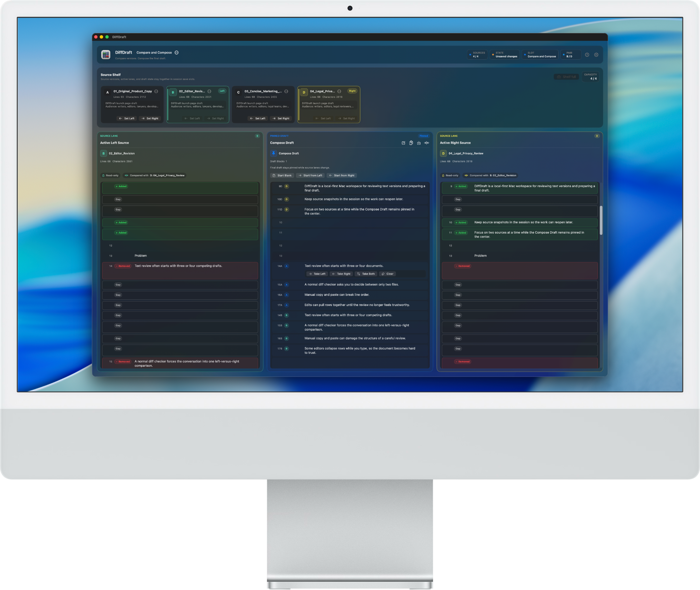The width and height of the screenshot is (700, 590).
Task: Open the Compare and Compose slot options menu
Action: click(x=177, y=52)
